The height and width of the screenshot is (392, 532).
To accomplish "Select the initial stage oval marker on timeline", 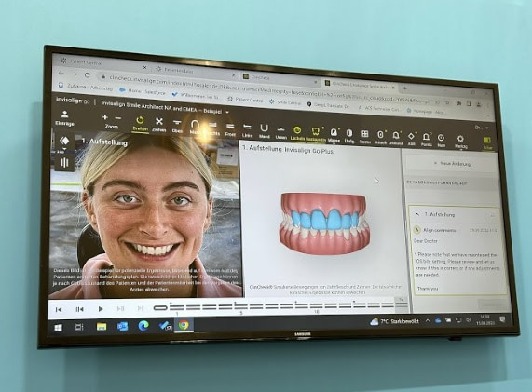I will click(160, 308).
